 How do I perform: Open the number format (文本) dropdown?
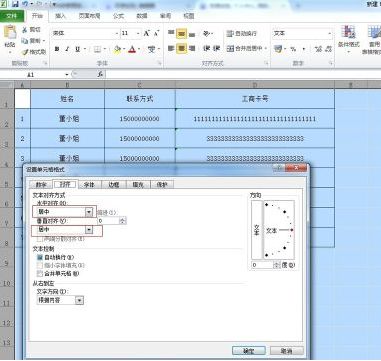(330, 33)
